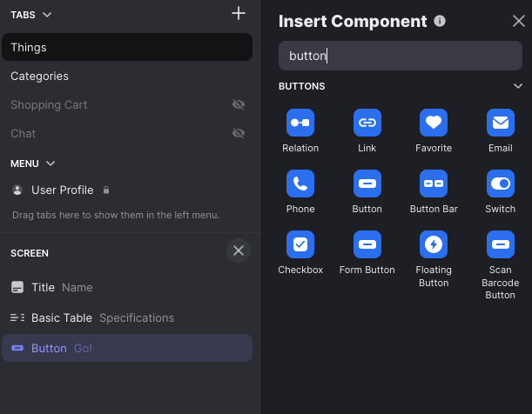Select the Button Go! component row
This screenshot has height=414, width=532.
point(127,348)
